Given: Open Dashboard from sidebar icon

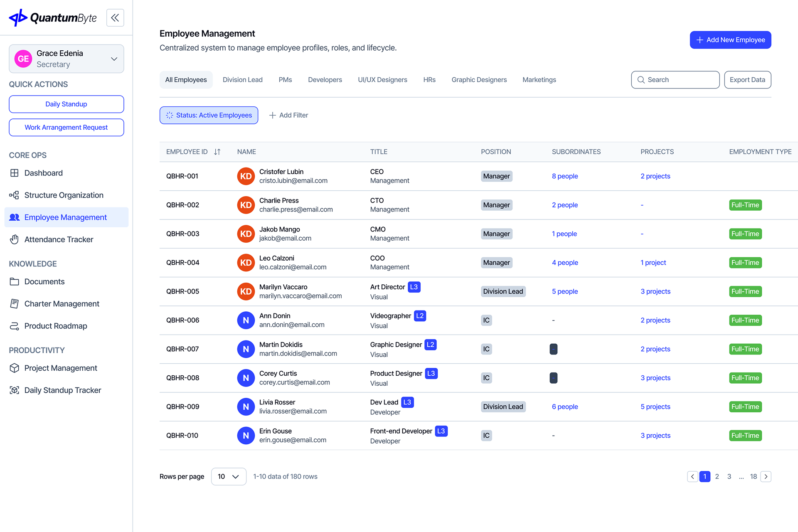Looking at the screenshot, I should tap(15, 173).
